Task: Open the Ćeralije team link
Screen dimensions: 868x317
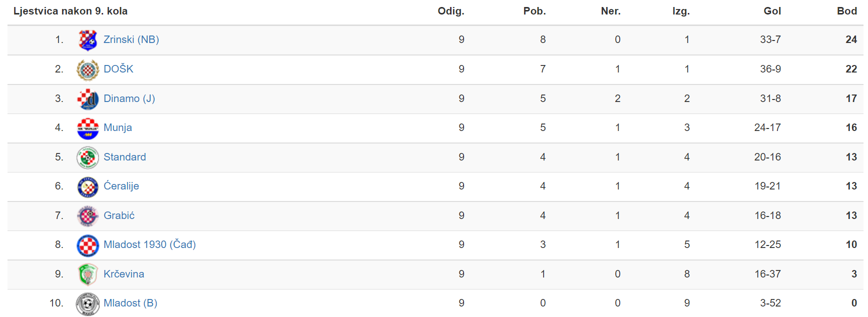Action: point(121,186)
